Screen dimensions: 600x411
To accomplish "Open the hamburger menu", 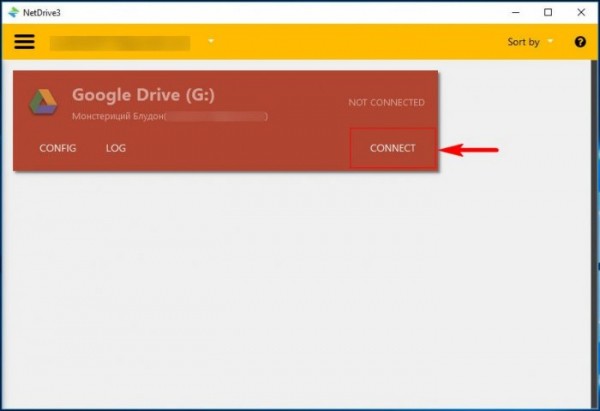I will pos(24,42).
